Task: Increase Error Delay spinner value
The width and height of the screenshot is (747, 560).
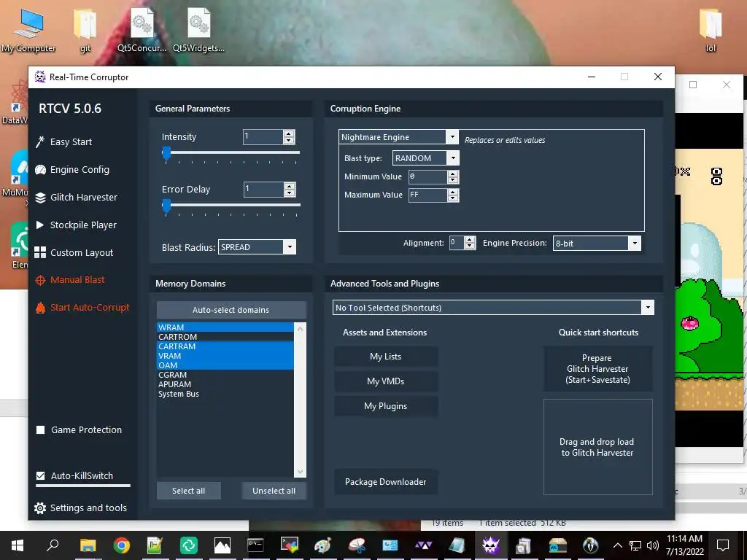Action: (x=289, y=186)
